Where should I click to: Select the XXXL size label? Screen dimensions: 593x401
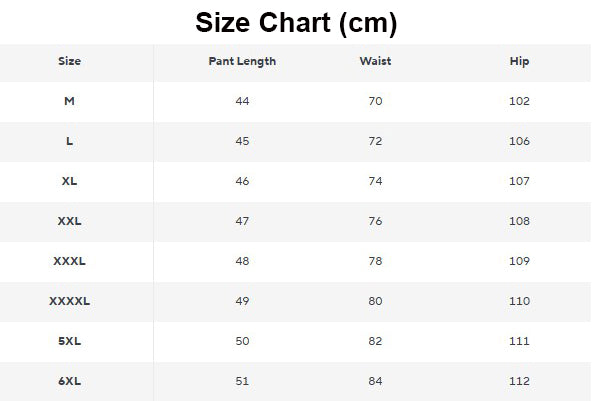70,261
